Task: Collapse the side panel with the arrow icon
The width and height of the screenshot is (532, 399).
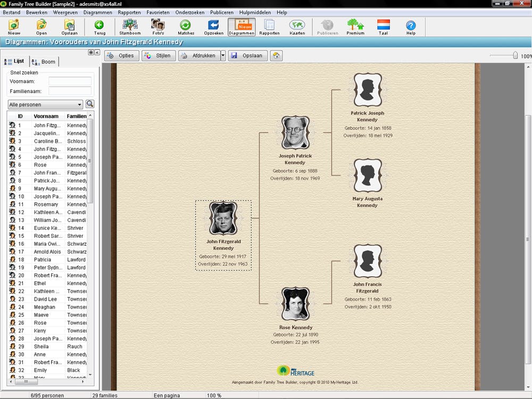Action: pyautogui.click(x=97, y=52)
